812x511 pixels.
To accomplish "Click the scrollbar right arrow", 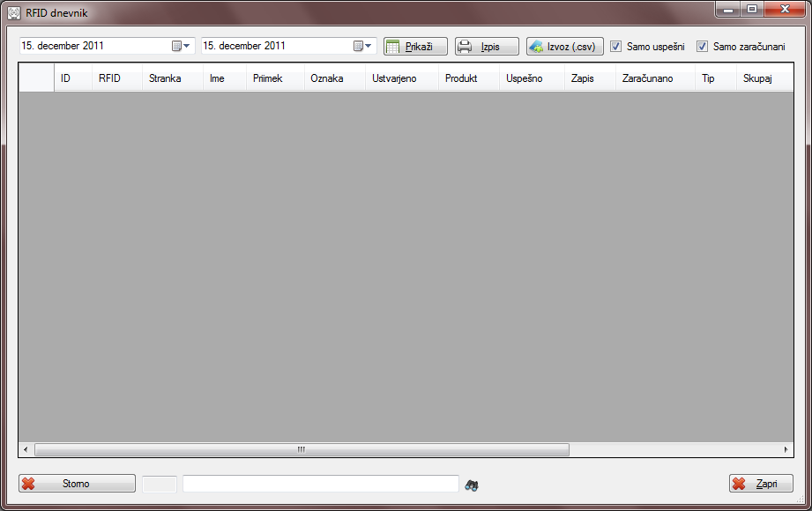I will click(786, 449).
